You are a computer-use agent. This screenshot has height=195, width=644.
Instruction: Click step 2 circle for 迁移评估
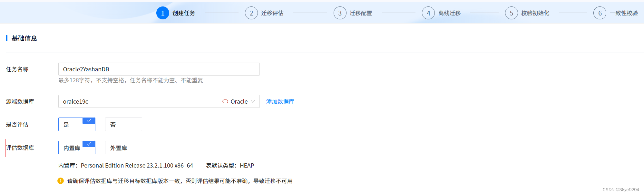click(251, 13)
